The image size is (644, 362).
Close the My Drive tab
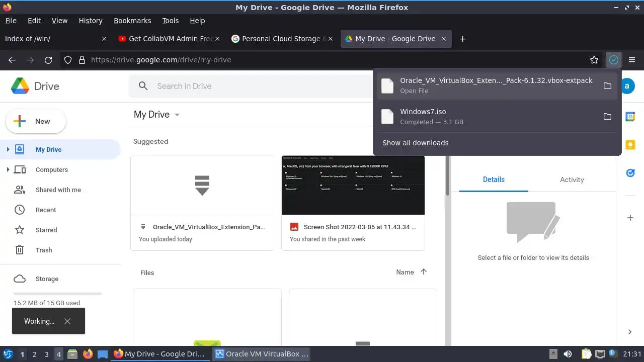tap(444, 39)
